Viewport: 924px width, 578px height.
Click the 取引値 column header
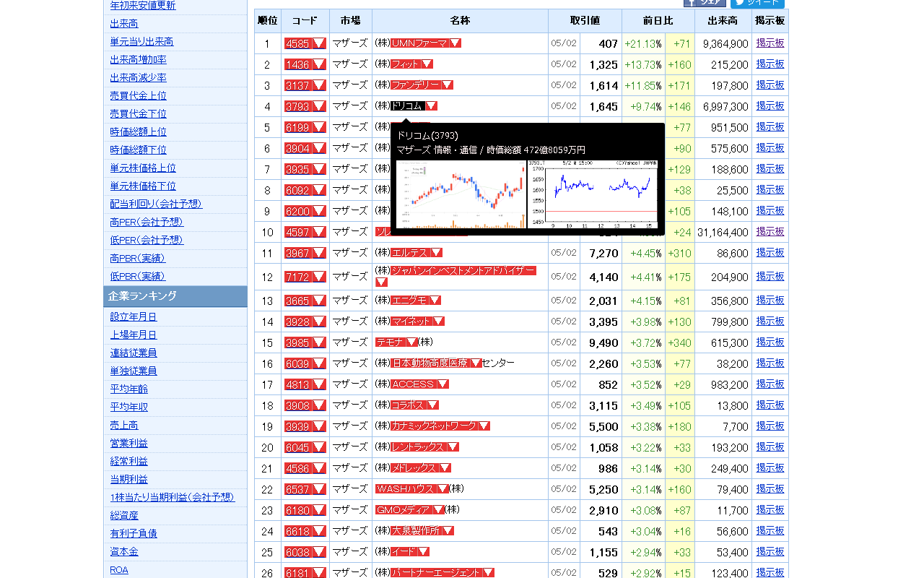(585, 21)
